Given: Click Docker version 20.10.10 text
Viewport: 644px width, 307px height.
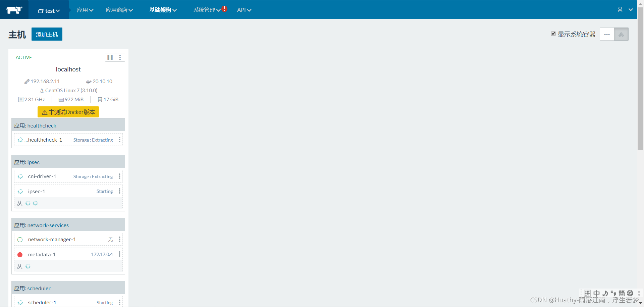Looking at the screenshot, I should 102,82.
